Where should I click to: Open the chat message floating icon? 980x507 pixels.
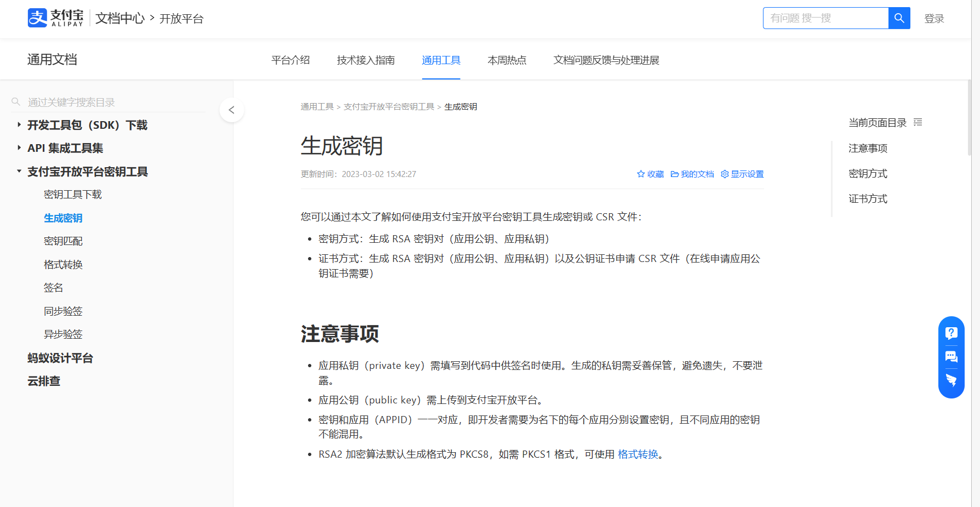pyautogui.click(x=951, y=357)
